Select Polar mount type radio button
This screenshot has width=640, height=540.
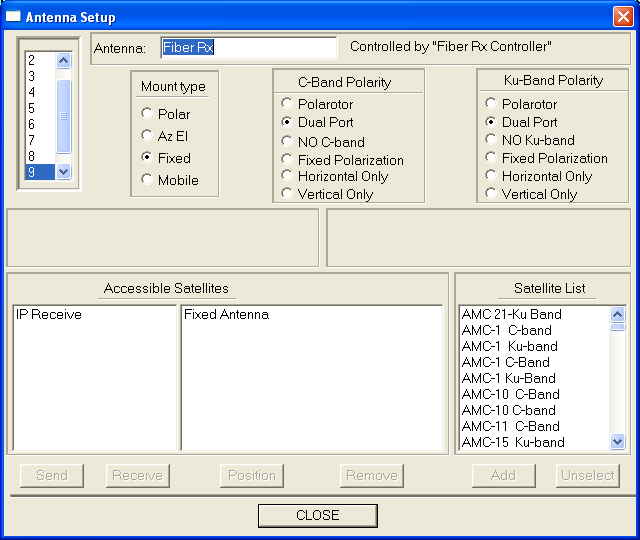148,114
